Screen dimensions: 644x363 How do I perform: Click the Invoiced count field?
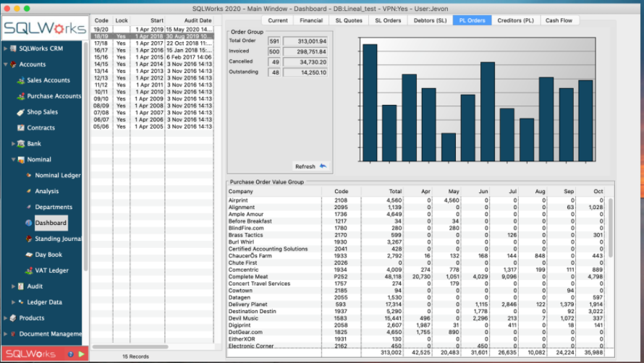274,52
